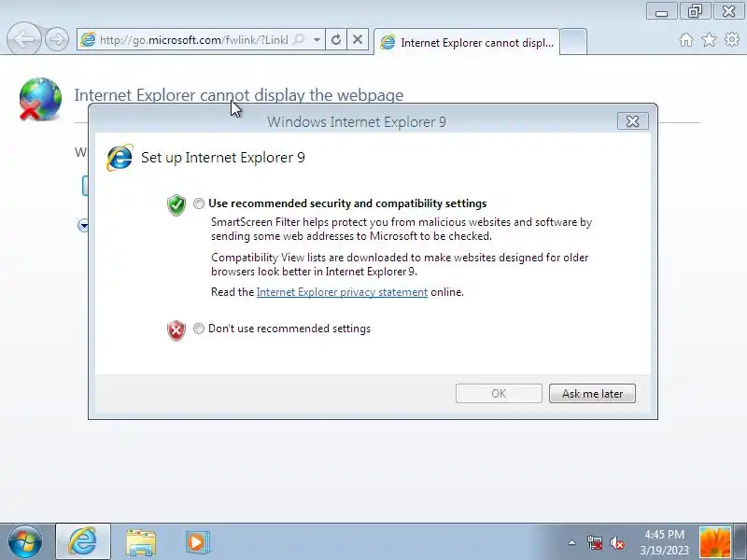The width and height of the screenshot is (747, 560).
Task: Restore down the Internet Explorer window
Action: tap(695, 11)
